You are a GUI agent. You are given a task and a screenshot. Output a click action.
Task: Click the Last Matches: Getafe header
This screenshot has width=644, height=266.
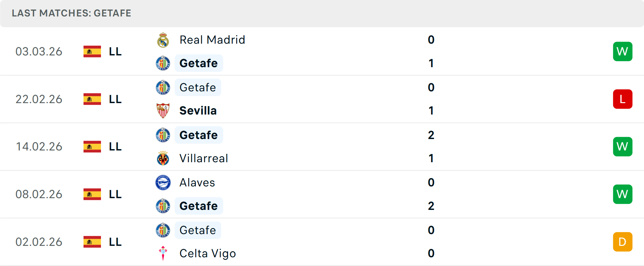click(71, 13)
